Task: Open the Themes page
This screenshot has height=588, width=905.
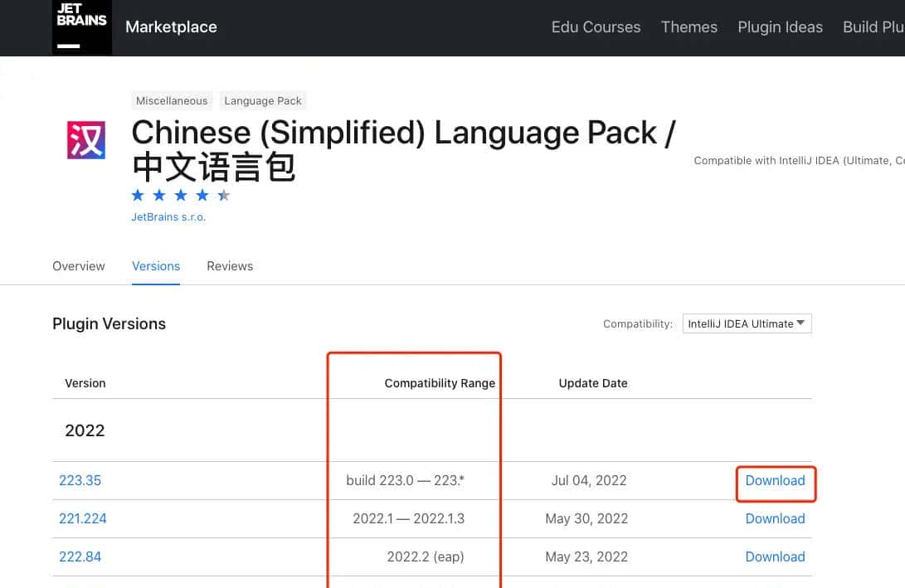Action: coord(688,27)
